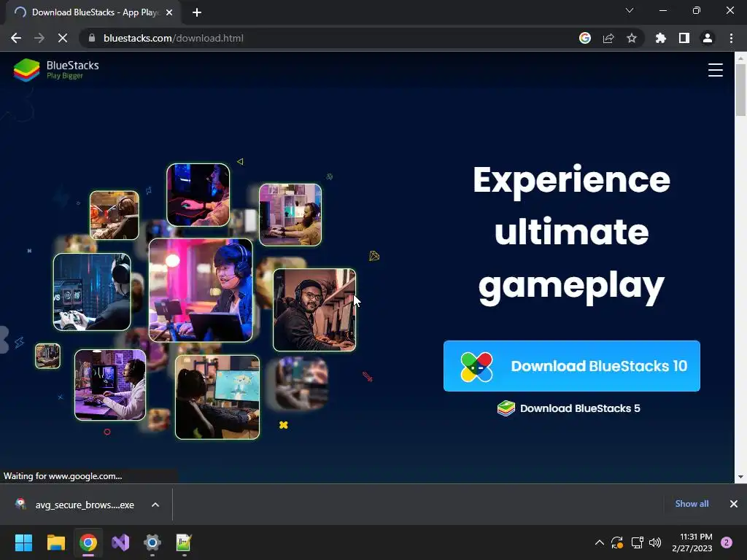Click the page vertical scrollbar thumb
Screen dimensions: 747x560
[x=740, y=90]
